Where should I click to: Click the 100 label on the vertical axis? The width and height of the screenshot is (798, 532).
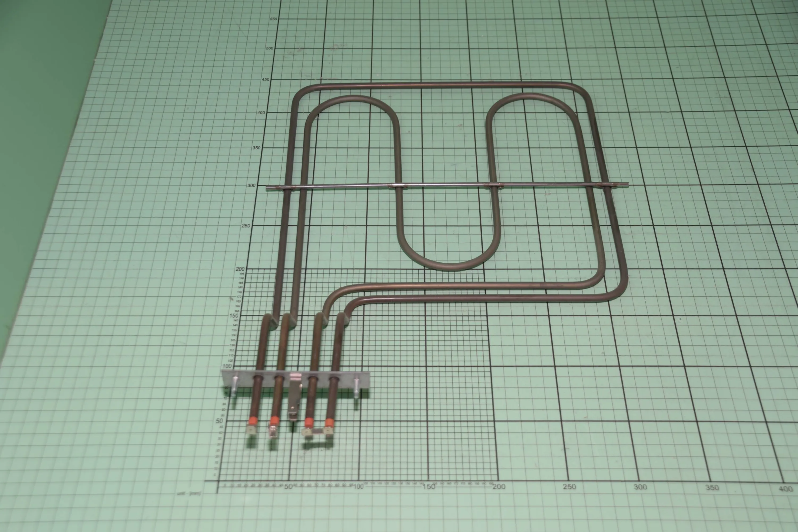(x=227, y=366)
